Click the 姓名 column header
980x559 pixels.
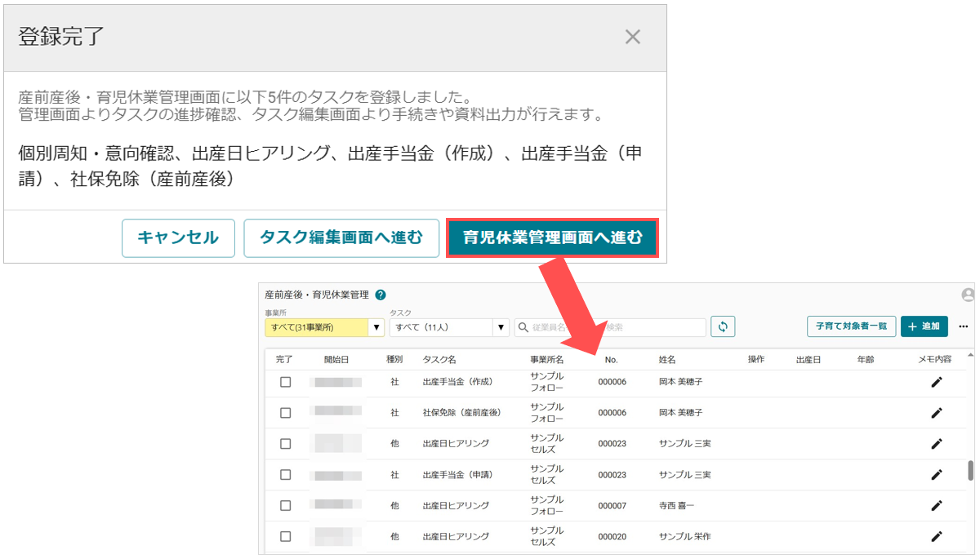[x=667, y=359]
